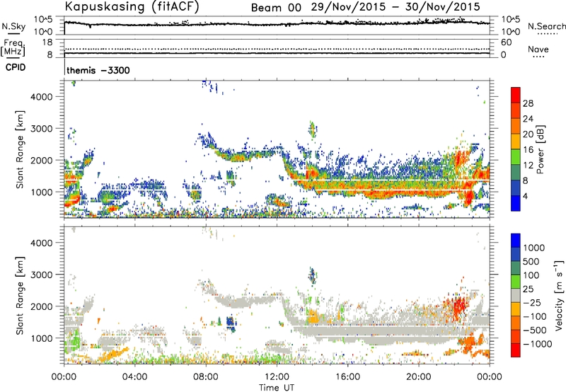This screenshot has height=392, width=566.
Task: Click the 60 Nave axis tick
Action: tap(506, 42)
